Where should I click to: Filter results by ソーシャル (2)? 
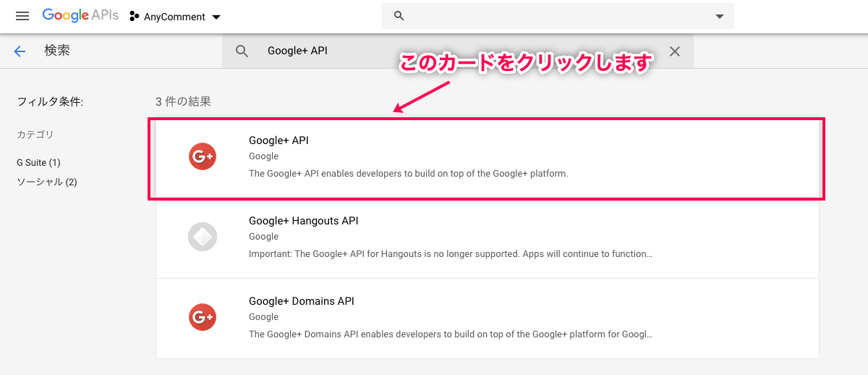click(x=47, y=182)
